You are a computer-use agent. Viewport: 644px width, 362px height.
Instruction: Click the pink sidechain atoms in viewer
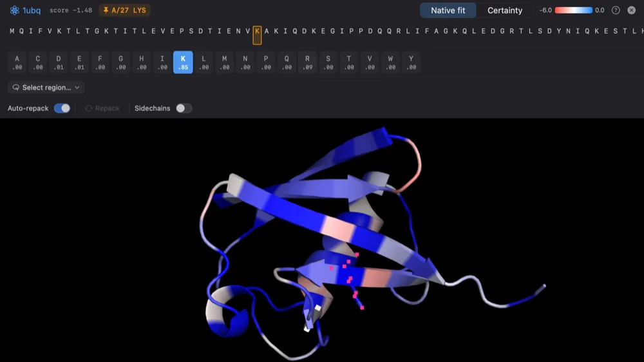348,280
